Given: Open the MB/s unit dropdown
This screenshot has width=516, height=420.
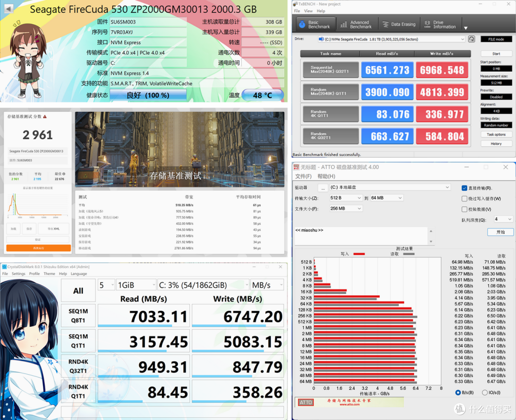Looking at the screenshot, I should point(267,285).
